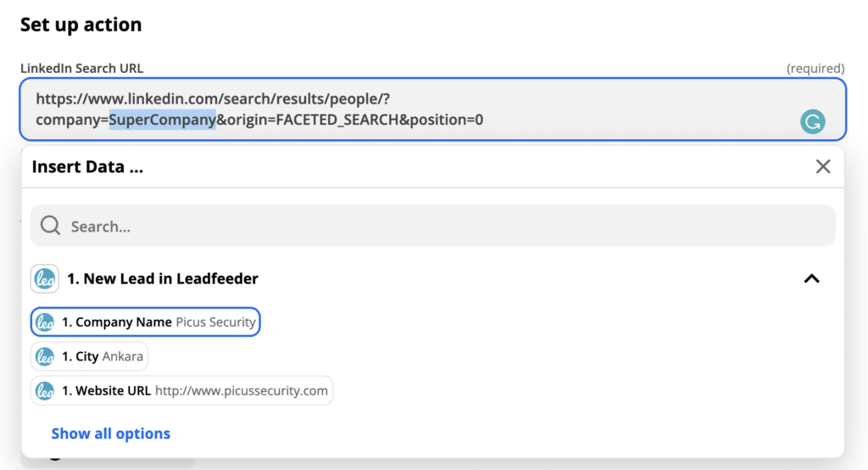868x470 pixels.
Task: Click the Insert Data panel title
Action: 87,166
